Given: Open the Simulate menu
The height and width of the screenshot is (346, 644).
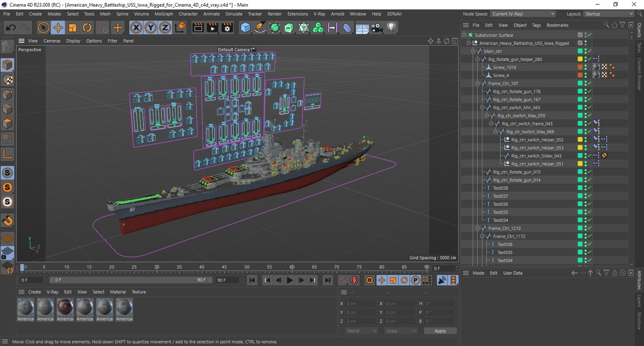Looking at the screenshot, I should tap(234, 14).
